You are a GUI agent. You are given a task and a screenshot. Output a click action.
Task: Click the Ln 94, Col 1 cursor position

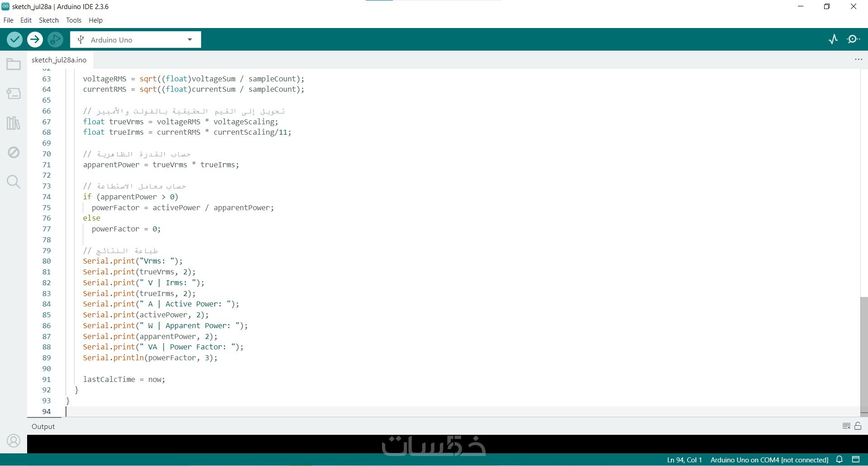(684, 460)
